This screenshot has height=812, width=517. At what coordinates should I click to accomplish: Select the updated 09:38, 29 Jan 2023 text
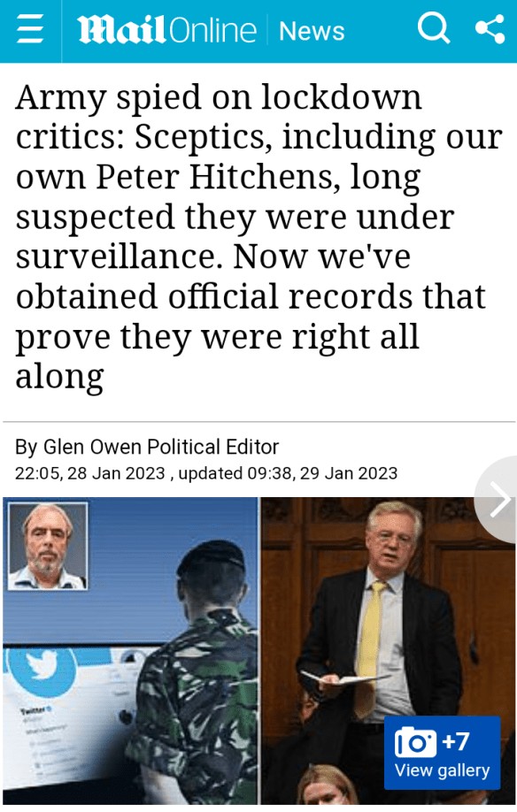[288, 473]
